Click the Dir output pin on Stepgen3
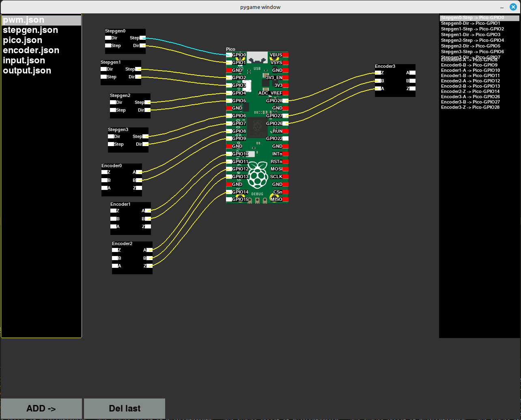Image resolution: width=521 pixels, height=420 pixels. coord(145,144)
